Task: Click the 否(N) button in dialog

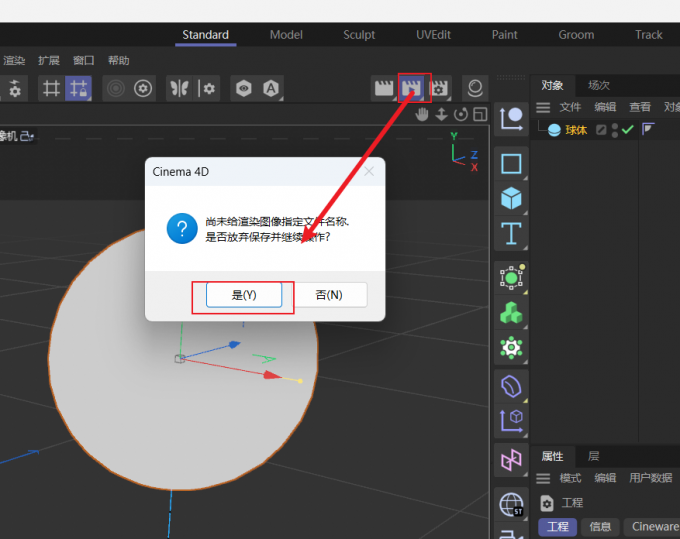Action: click(x=329, y=295)
